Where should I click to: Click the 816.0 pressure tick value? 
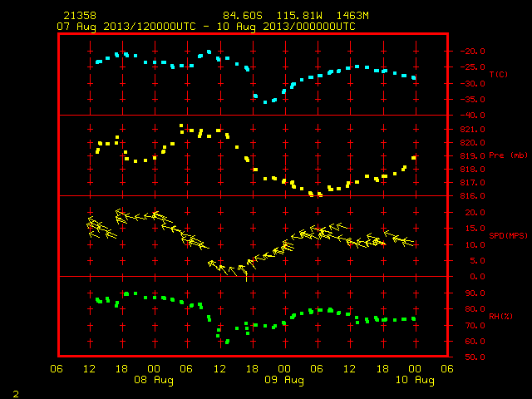tap(473, 196)
